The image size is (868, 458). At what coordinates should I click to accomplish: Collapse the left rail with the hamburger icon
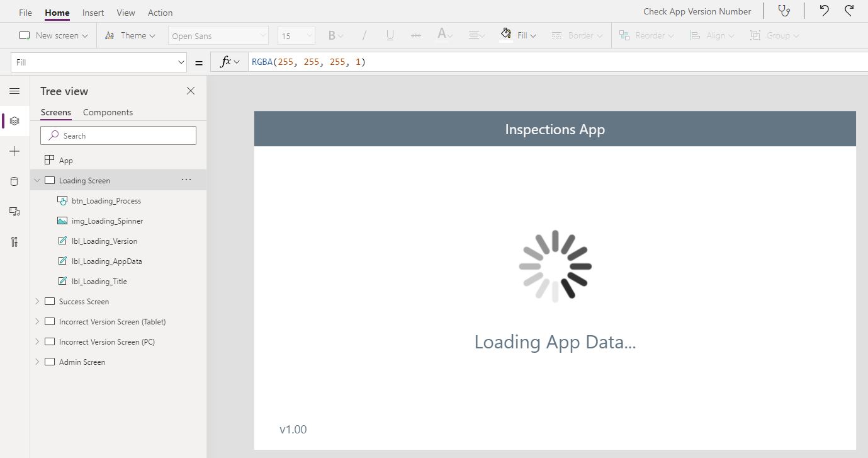point(14,91)
